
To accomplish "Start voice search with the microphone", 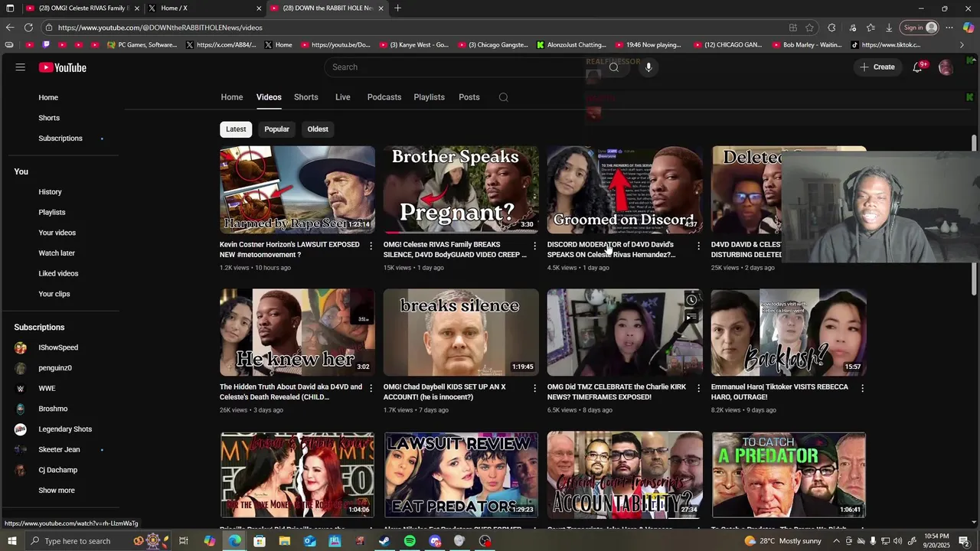I will (x=648, y=67).
